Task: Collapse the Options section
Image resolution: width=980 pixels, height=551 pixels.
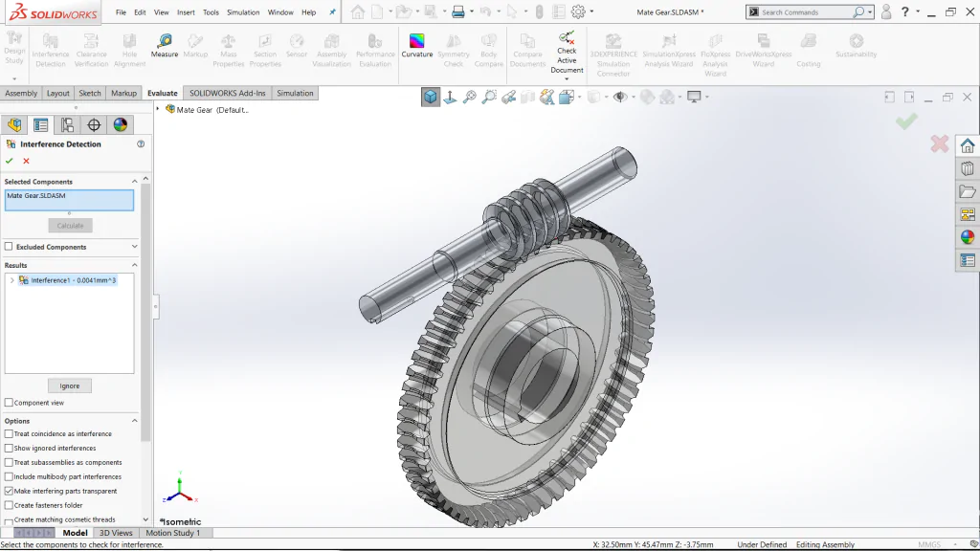Action: (134, 421)
